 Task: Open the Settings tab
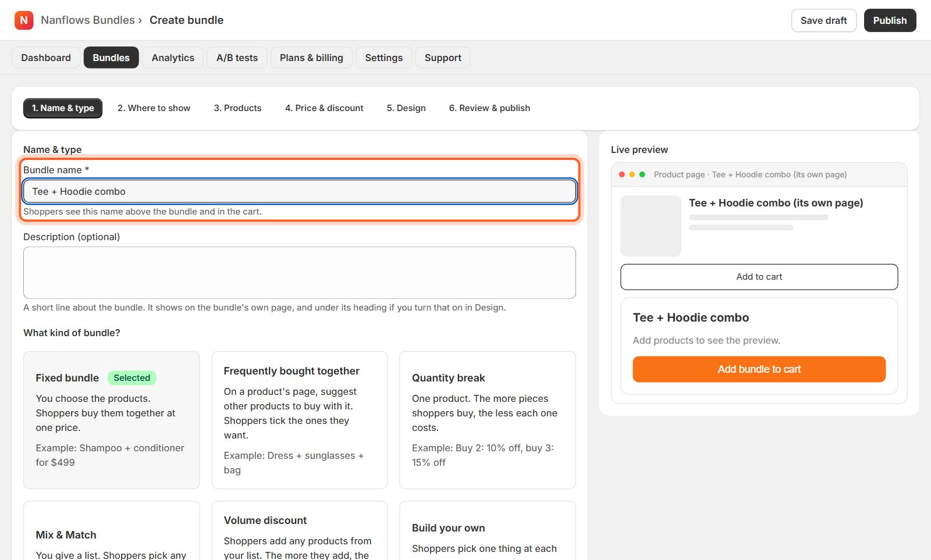pos(383,58)
